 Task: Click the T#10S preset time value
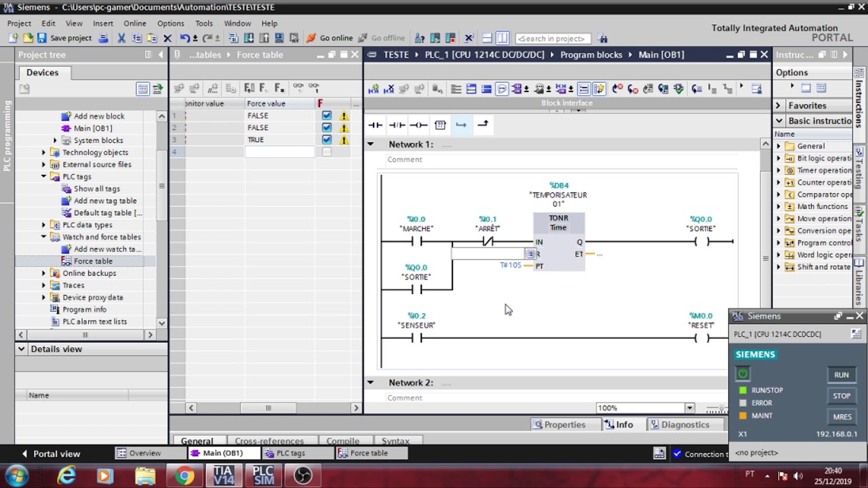[x=511, y=265]
